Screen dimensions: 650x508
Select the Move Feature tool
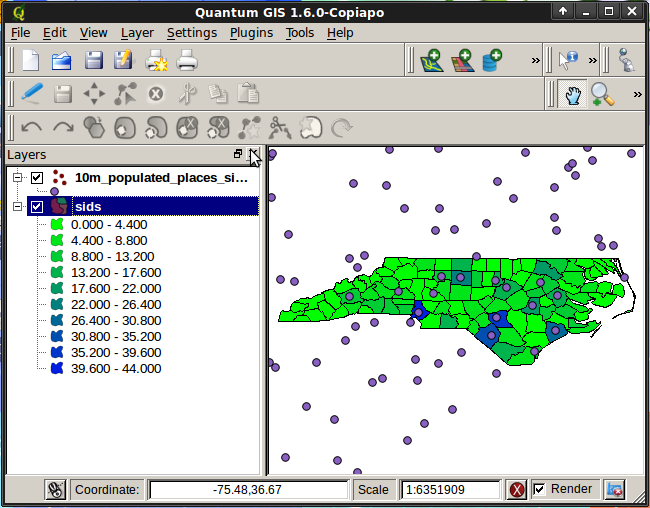(x=94, y=94)
